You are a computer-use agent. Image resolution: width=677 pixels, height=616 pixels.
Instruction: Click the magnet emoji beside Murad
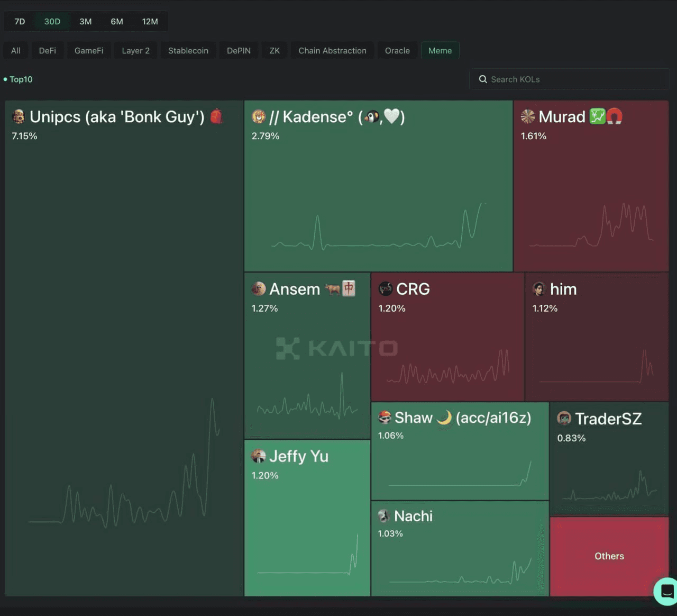[614, 116]
